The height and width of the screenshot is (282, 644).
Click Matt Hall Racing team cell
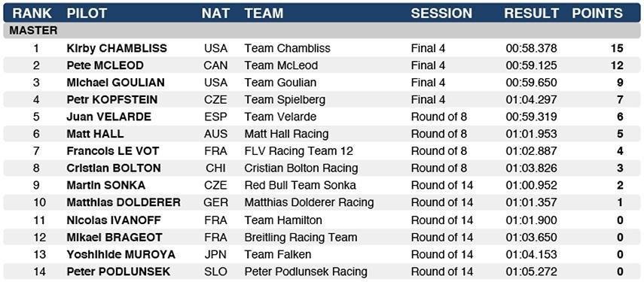pos(287,135)
